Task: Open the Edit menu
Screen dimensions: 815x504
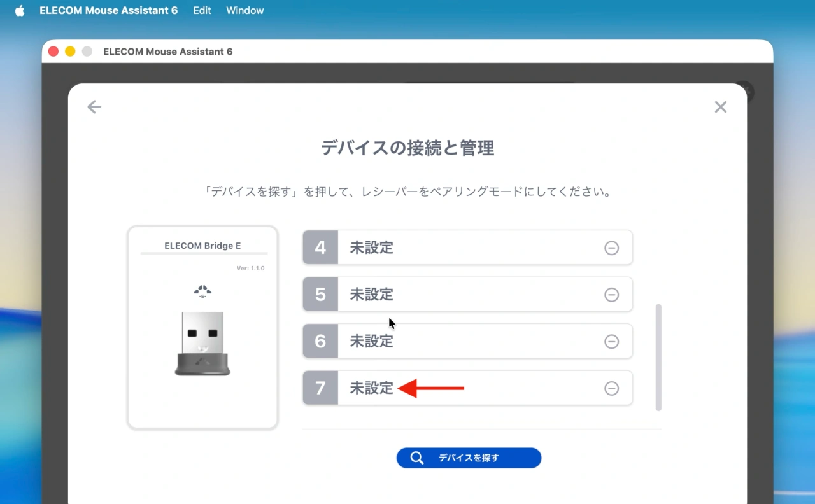Action: (202, 11)
